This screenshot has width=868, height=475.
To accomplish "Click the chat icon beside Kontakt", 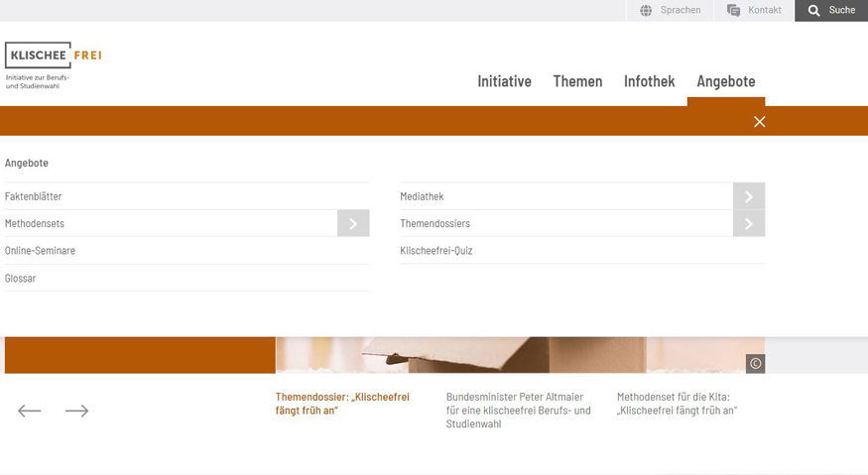I will click(733, 11).
